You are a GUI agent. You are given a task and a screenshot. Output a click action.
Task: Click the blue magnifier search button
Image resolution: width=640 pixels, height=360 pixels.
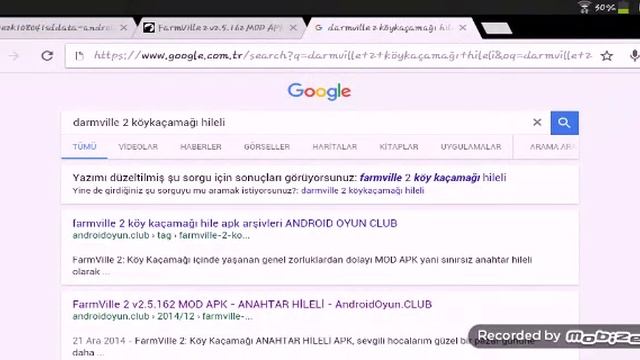coord(564,122)
